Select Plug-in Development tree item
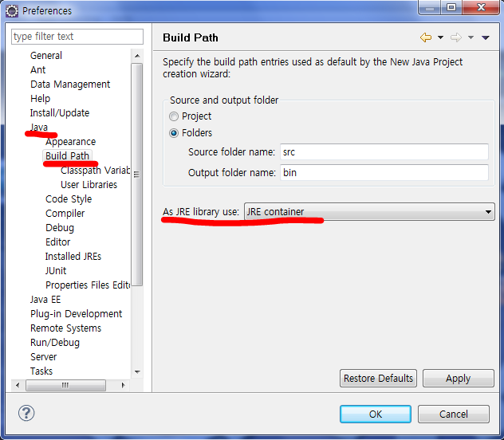 (77, 314)
